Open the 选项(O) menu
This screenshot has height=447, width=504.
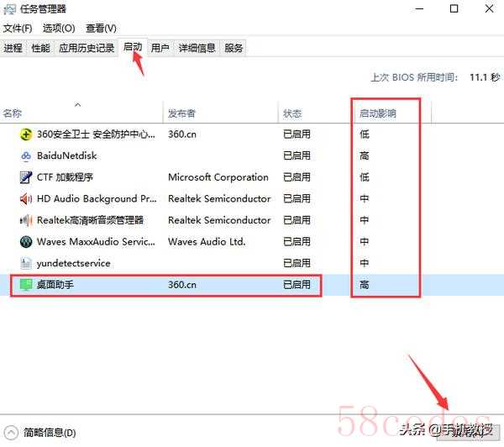coord(59,29)
